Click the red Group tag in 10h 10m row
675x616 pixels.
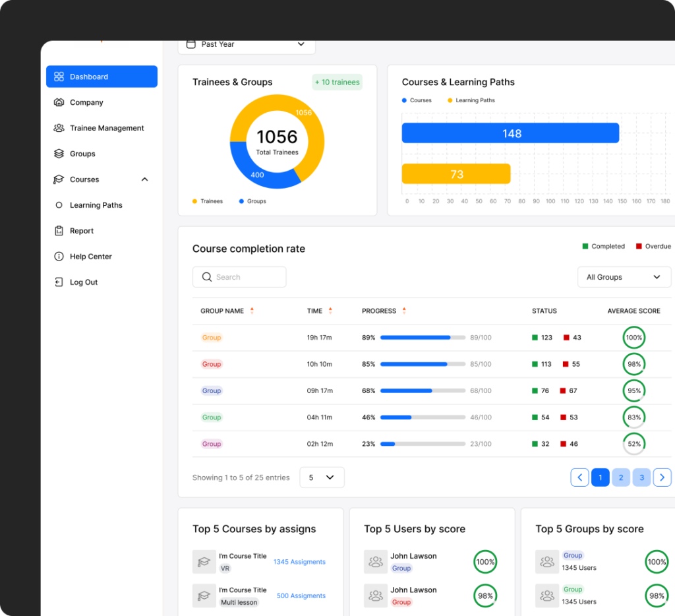(212, 365)
